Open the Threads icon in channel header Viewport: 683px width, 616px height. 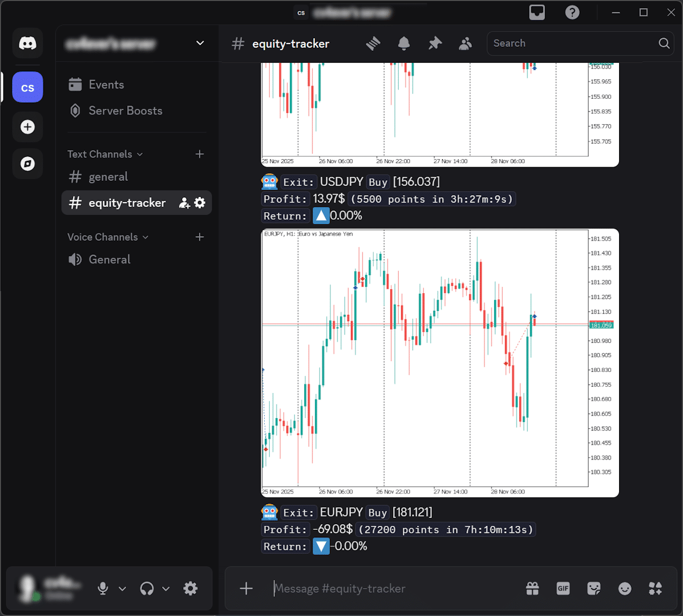click(373, 43)
